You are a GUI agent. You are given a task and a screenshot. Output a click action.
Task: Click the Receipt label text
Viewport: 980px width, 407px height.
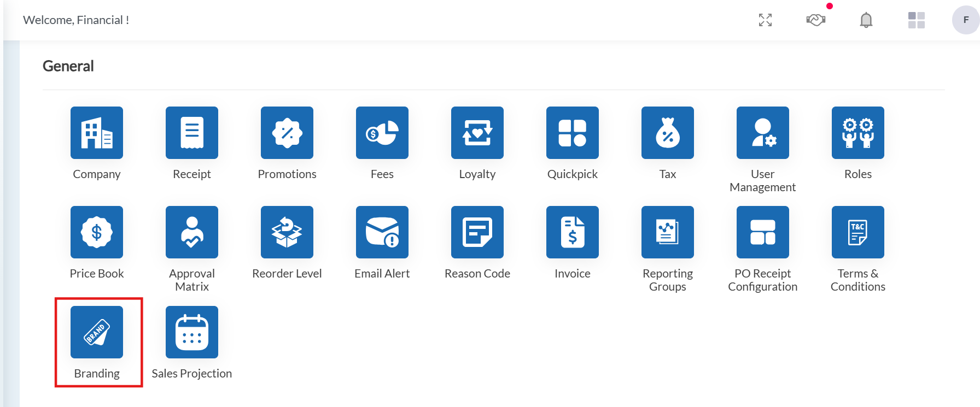[192, 174]
